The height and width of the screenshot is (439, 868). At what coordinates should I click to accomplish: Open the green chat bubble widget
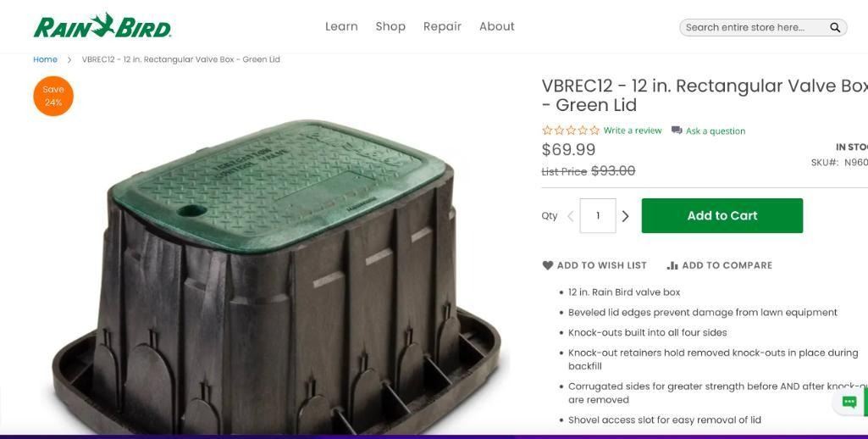849,402
